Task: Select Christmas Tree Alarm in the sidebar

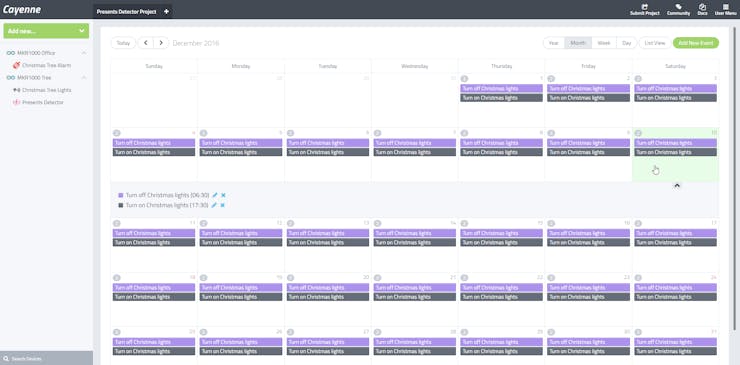Action: pos(47,65)
